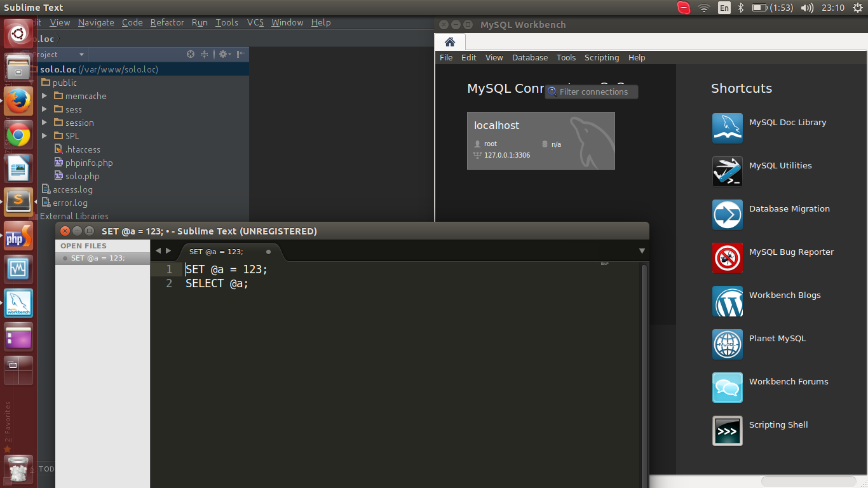This screenshot has width=868, height=488.
Task: Click the Planet MySQL label
Action: [x=777, y=339]
